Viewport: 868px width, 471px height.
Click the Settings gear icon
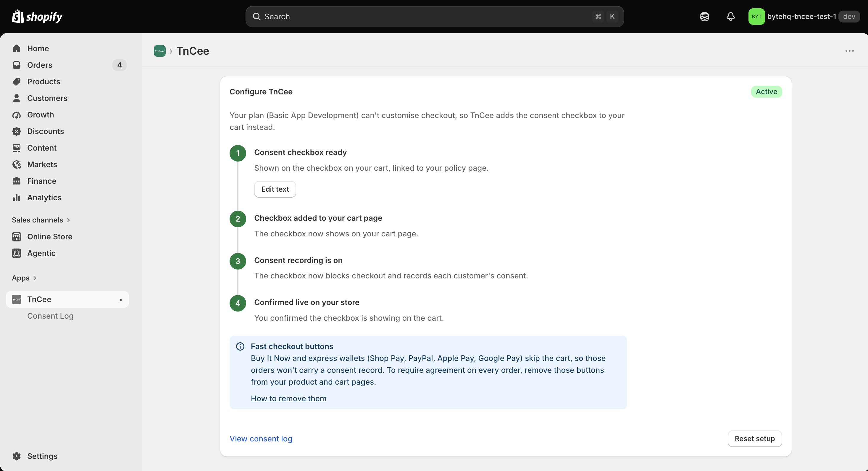[x=17, y=456]
